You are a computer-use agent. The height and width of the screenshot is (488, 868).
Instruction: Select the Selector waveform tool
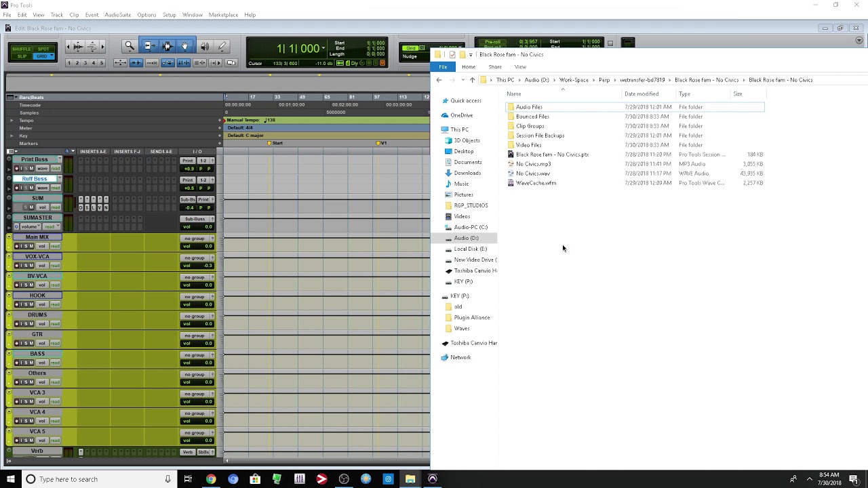167,46
